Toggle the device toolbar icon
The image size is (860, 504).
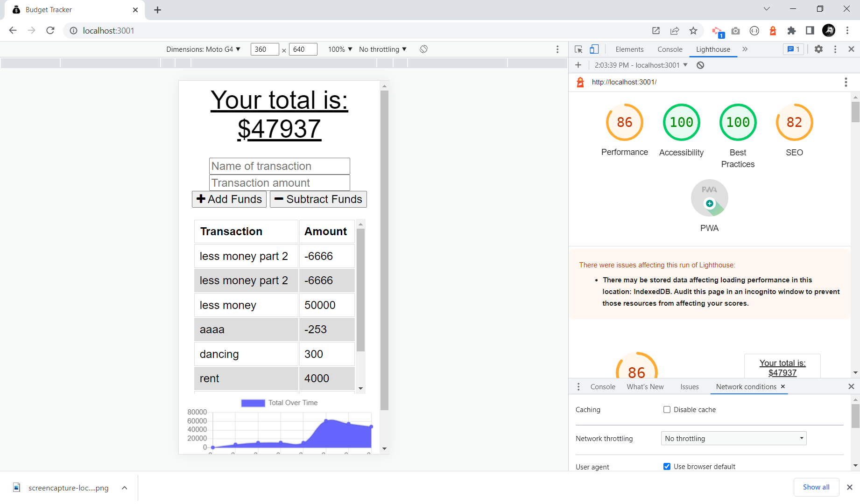594,49
